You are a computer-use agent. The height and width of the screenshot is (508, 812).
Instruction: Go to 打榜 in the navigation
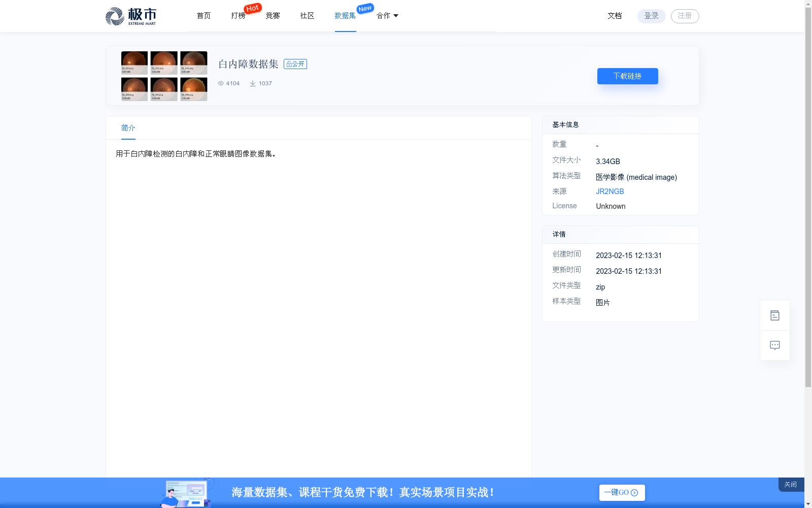click(x=238, y=16)
